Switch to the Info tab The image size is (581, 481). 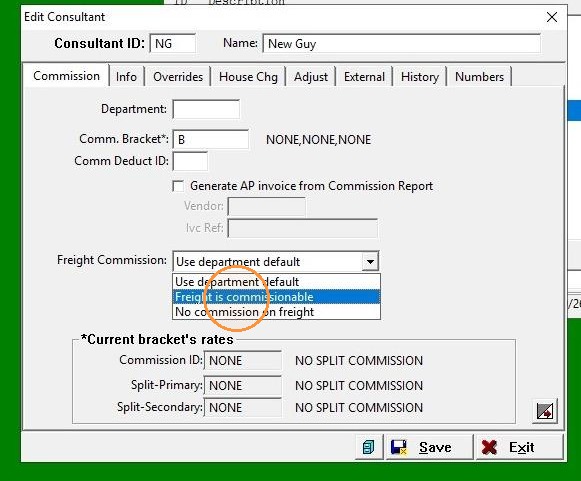126,77
